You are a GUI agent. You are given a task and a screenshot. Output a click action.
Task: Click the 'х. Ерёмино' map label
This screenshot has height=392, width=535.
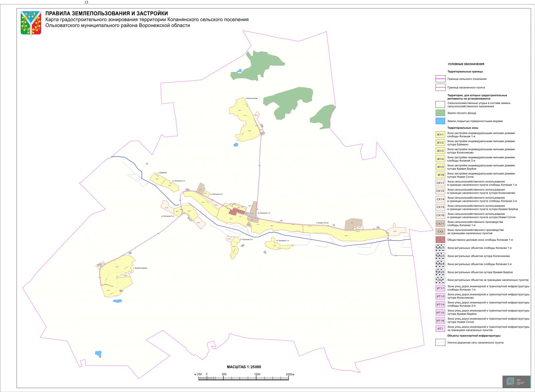coord(163,173)
